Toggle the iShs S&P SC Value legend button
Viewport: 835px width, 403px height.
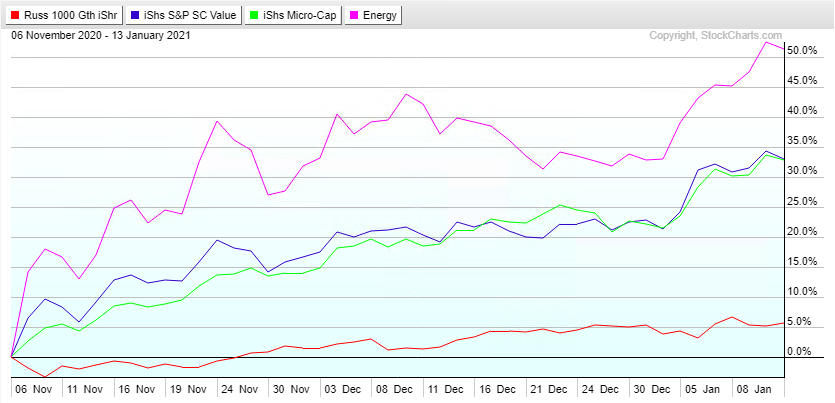[183, 15]
